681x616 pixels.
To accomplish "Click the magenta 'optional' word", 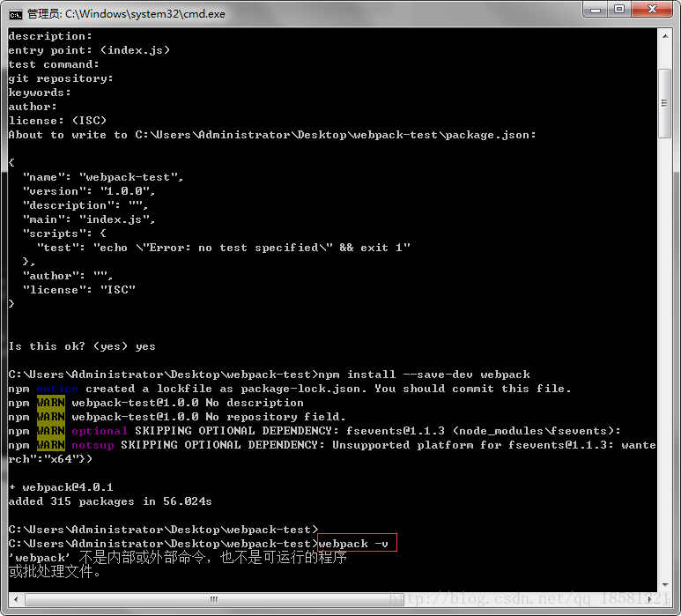I will [100, 431].
